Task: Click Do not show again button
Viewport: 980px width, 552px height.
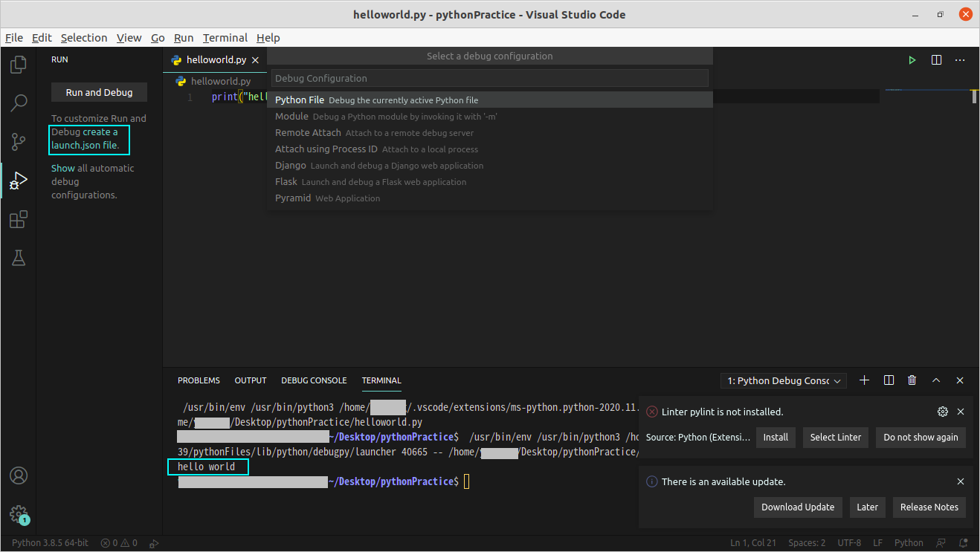Action: [921, 438]
